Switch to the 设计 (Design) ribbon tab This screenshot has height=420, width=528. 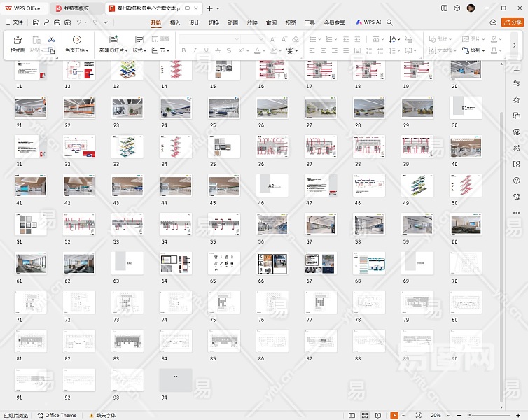194,22
